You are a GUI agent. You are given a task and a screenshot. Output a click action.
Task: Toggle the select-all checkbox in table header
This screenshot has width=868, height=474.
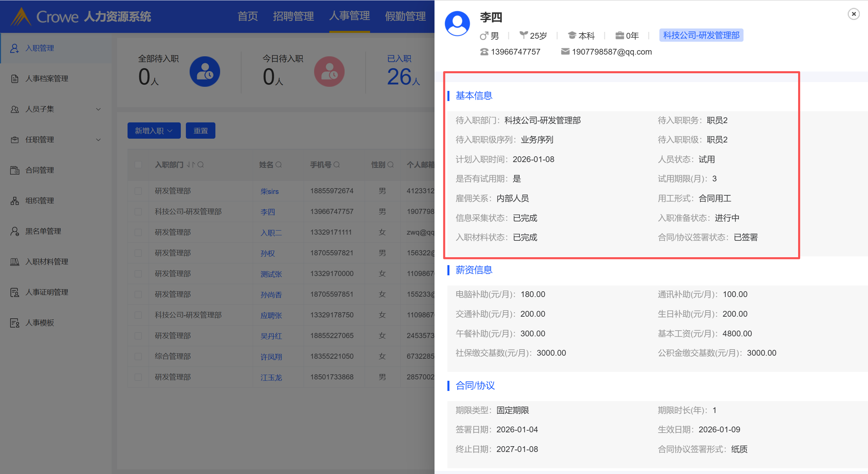138,165
